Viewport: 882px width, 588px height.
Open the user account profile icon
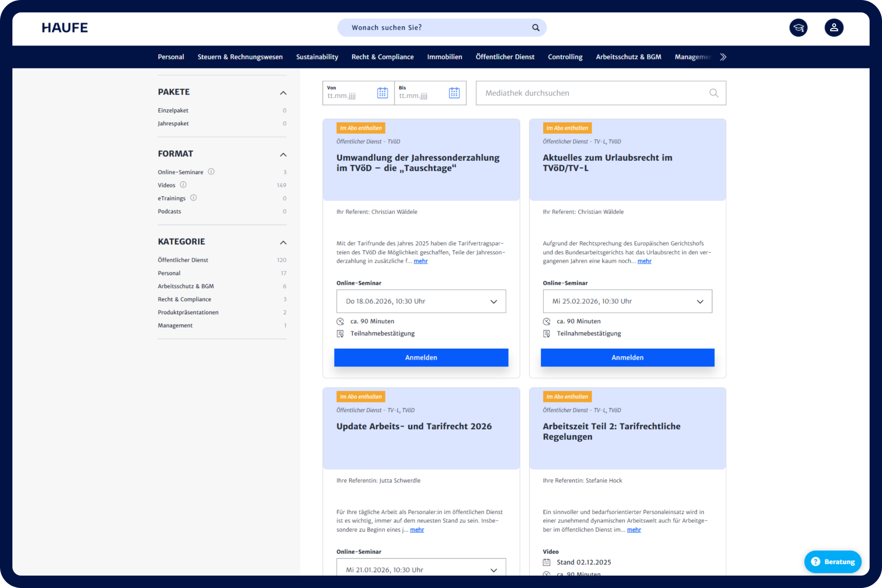(x=834, y=28)
